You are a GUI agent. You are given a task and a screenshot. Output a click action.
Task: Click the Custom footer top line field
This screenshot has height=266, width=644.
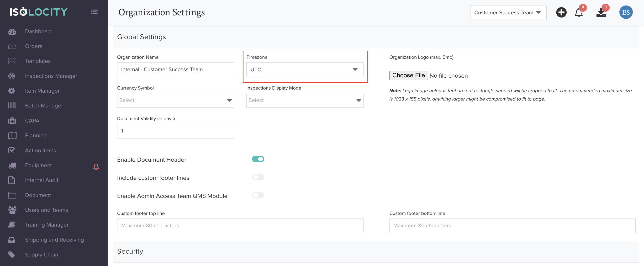(240, 226)
